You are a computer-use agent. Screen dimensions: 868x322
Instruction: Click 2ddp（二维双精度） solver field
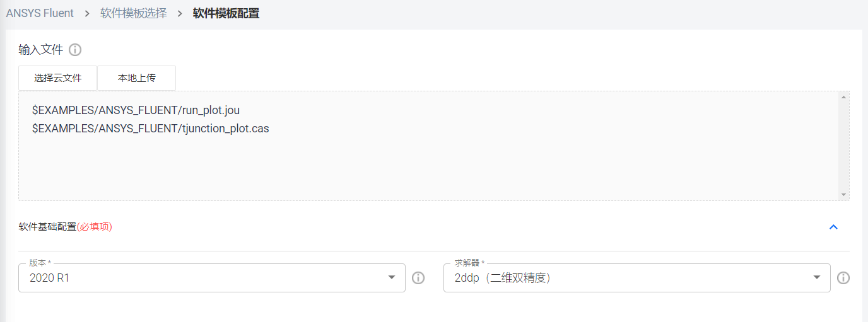(x=637, y=278)
